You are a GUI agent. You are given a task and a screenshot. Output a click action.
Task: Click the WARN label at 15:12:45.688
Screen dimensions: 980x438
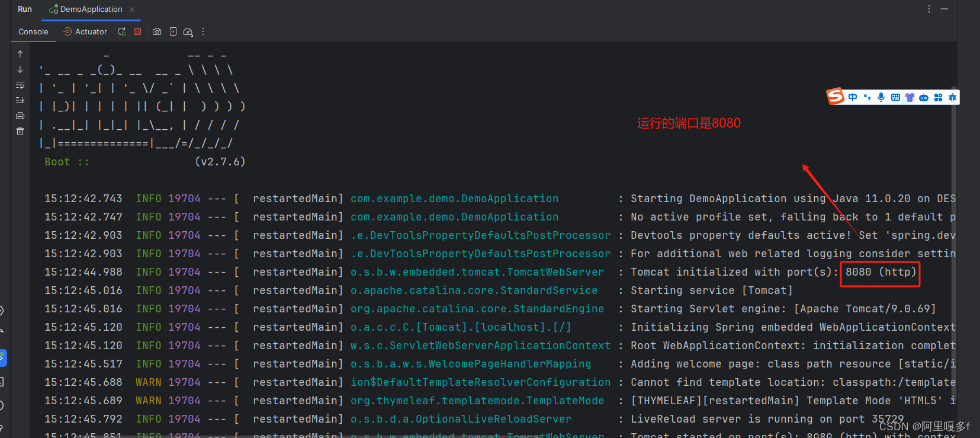(148, 382)
